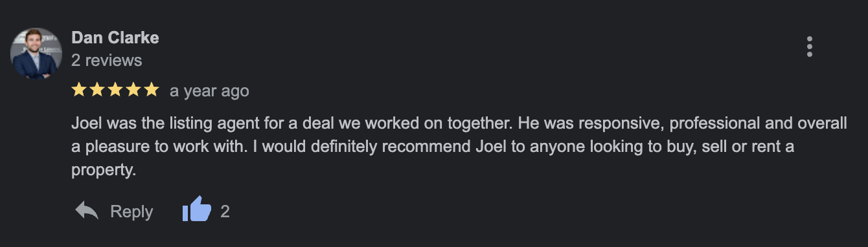
Task: Click the 'a year ago' timestamp
Action: (x=209, y=91)
